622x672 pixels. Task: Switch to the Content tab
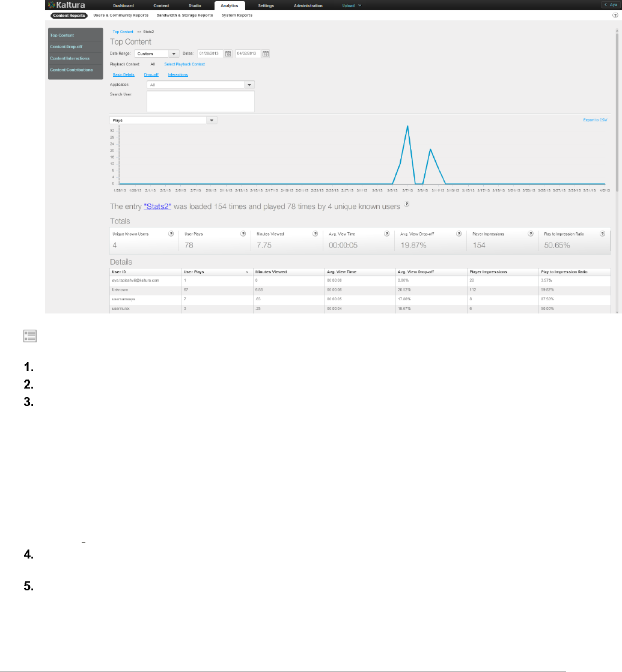pos(161,5)
